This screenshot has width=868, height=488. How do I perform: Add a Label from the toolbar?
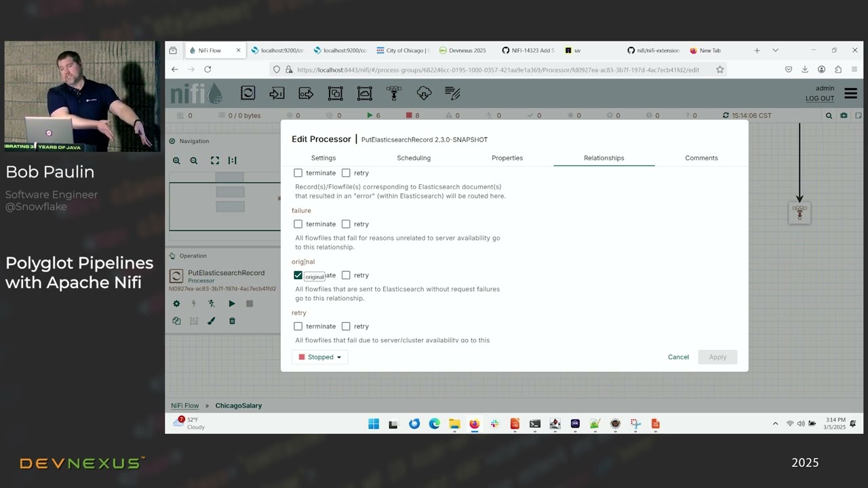point(452,94)
